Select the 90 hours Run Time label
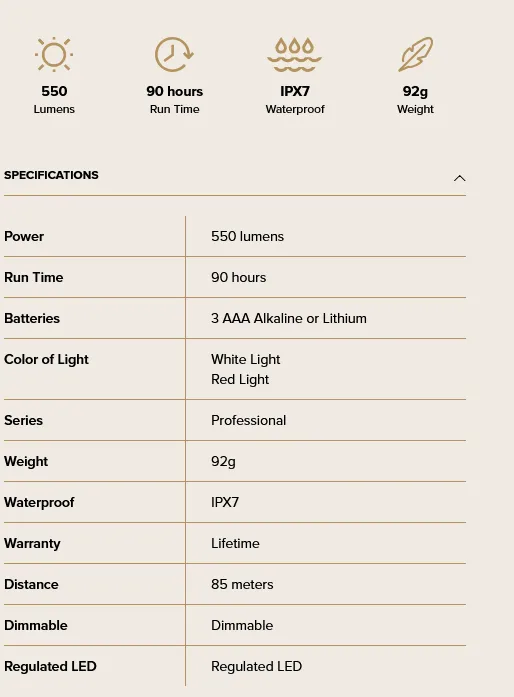Screen dimensions: 514x697 point(174,100)
